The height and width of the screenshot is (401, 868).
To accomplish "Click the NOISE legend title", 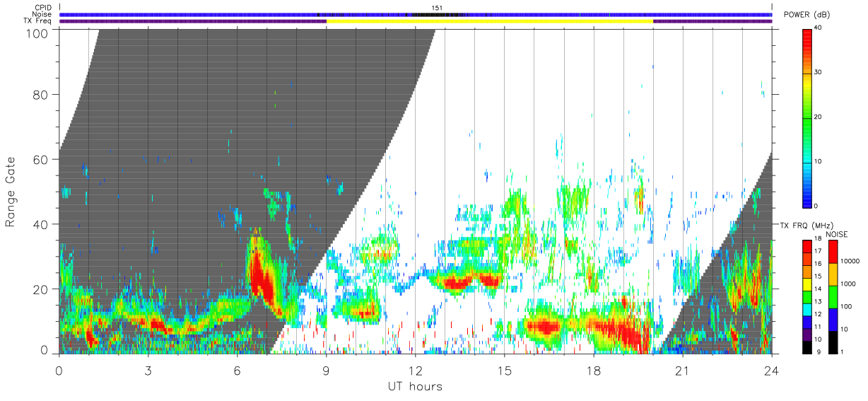I will pos(836,234).
